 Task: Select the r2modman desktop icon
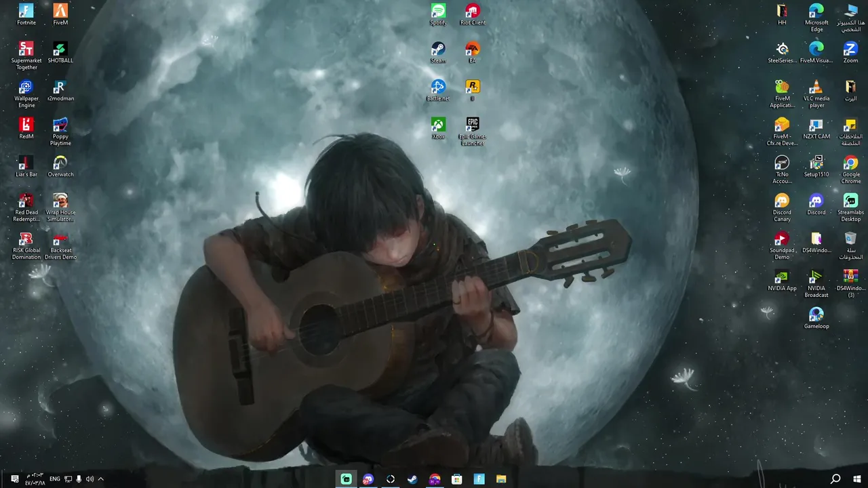point(60,90)
